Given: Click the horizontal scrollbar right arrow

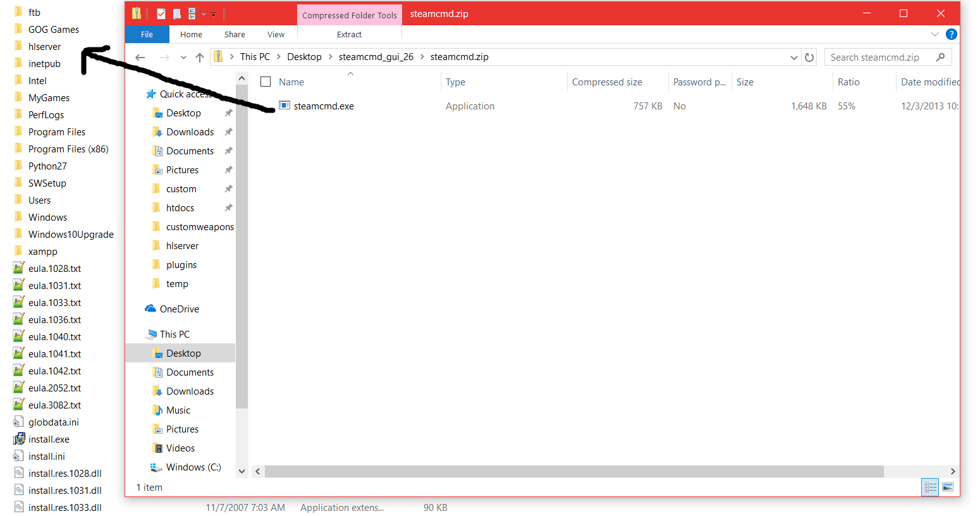Looking at the screenshot, I should [x=953, y=472].
